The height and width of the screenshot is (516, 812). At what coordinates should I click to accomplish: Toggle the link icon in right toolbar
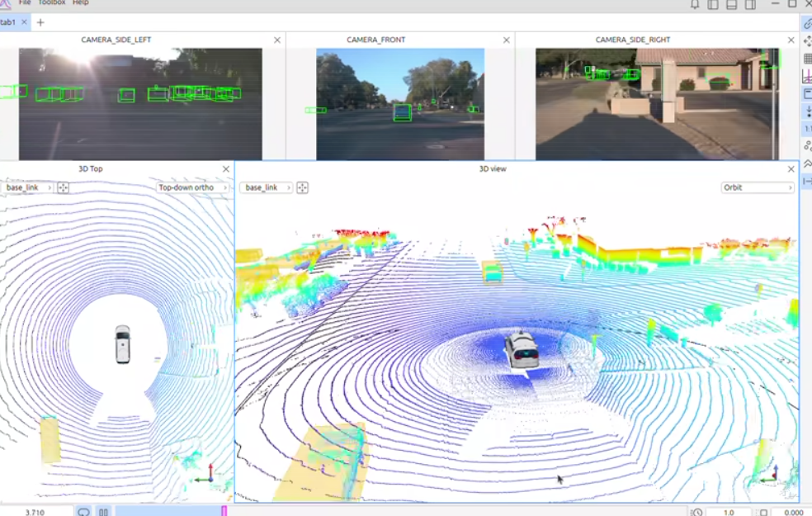tap(807, 24)
